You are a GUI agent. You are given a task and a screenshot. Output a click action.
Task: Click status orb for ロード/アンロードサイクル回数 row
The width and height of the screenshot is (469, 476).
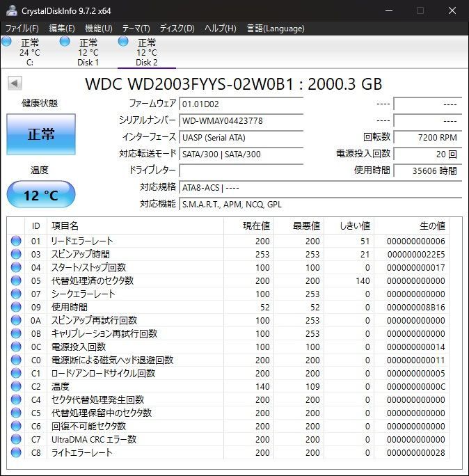click(x=16, y=373)
